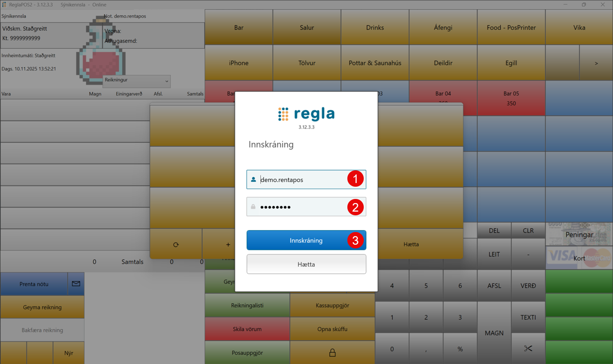Viewport: 613px width, 364px height.
Task: Pay with Peningar cash button
Action: 579,234
